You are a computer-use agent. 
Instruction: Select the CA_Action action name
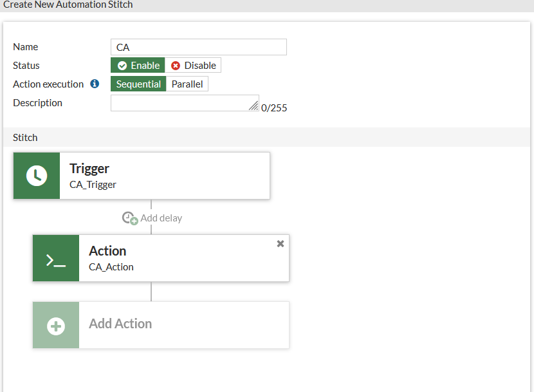[111, 267]
